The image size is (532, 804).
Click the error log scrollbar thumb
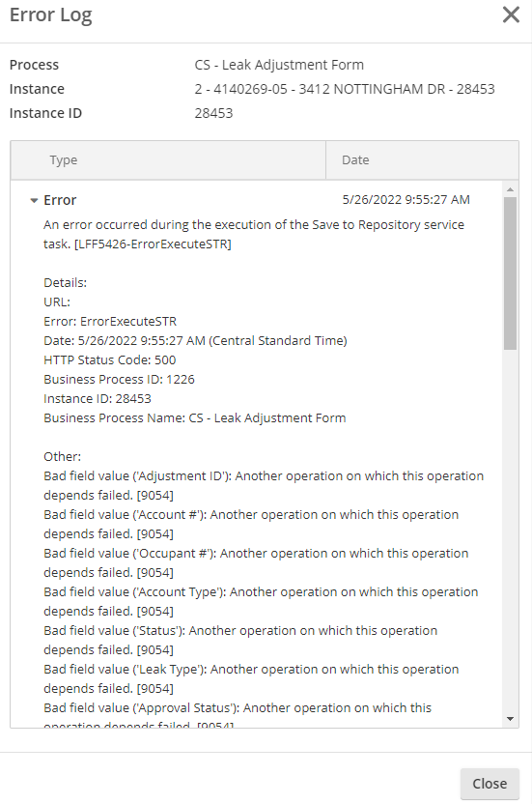pyautogui.click(x=510, y=273)
